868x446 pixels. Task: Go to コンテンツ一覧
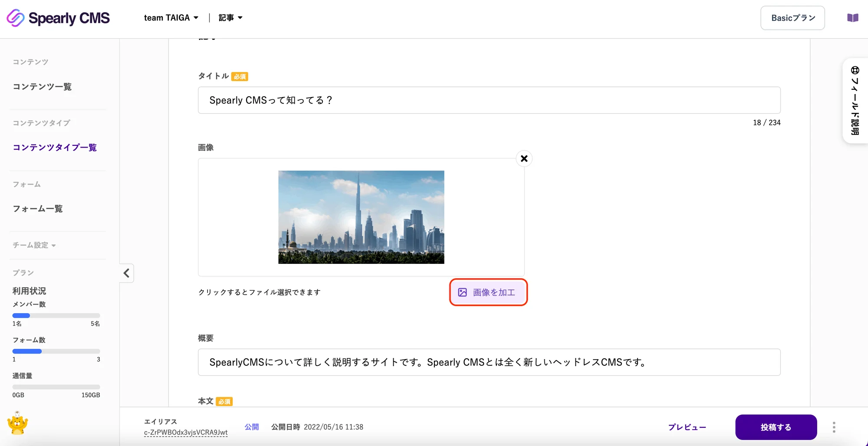tap(42, 86)
